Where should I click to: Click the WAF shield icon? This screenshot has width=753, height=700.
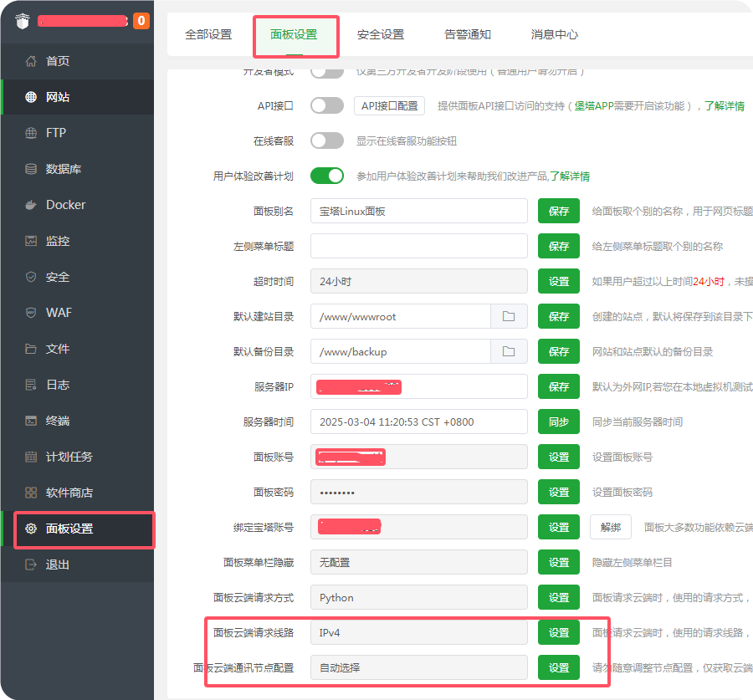click(31, 313)
